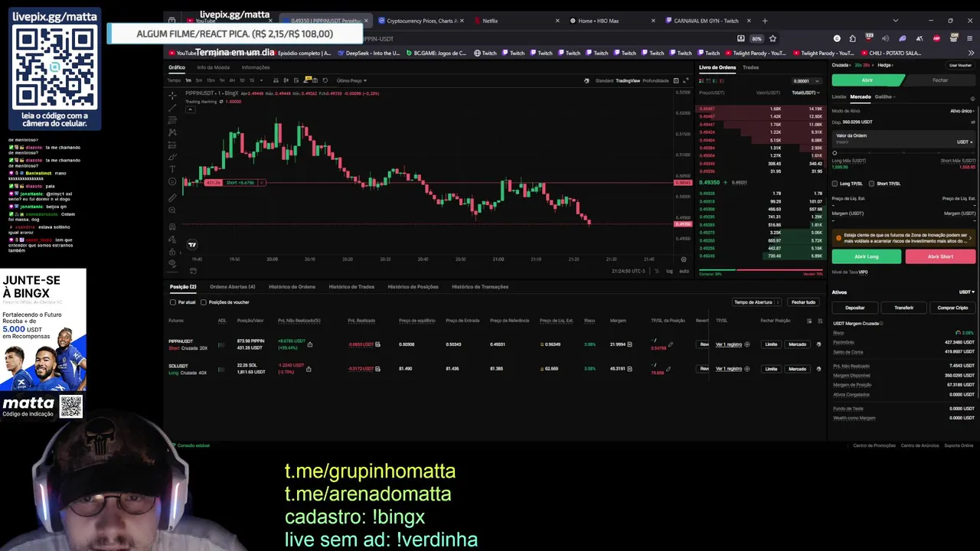
Task: Edit TP/SL pencil for PIPPINUSDT position
Action: 671,344
